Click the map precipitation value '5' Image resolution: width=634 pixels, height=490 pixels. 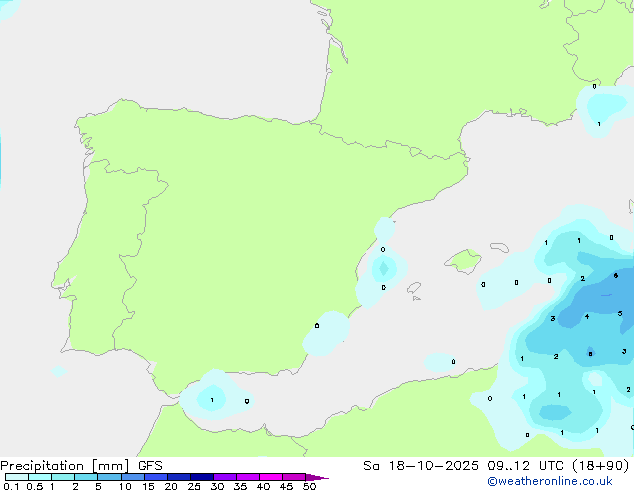(620, 314)
